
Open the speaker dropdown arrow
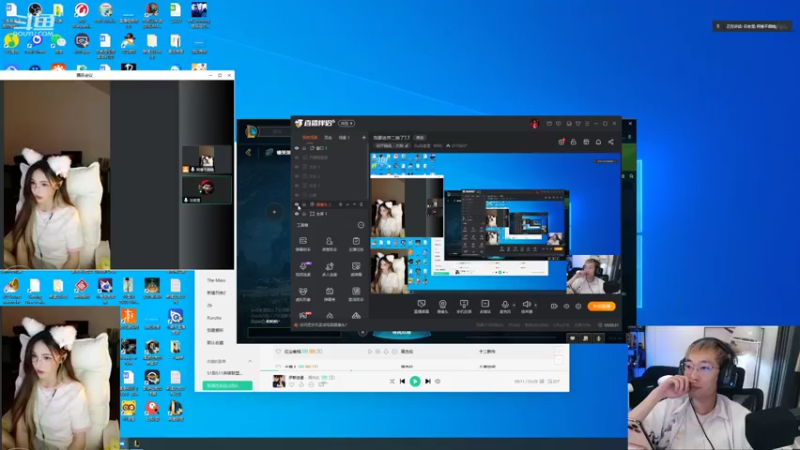[535, 305]
